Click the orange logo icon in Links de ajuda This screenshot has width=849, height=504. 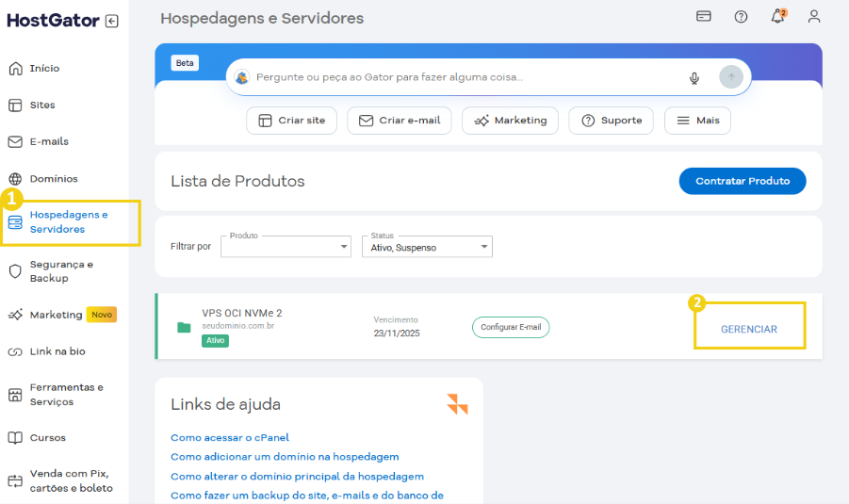457,404
